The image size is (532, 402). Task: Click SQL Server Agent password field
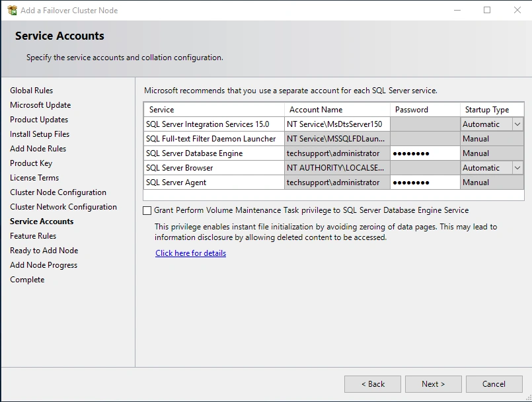[425, 182]
